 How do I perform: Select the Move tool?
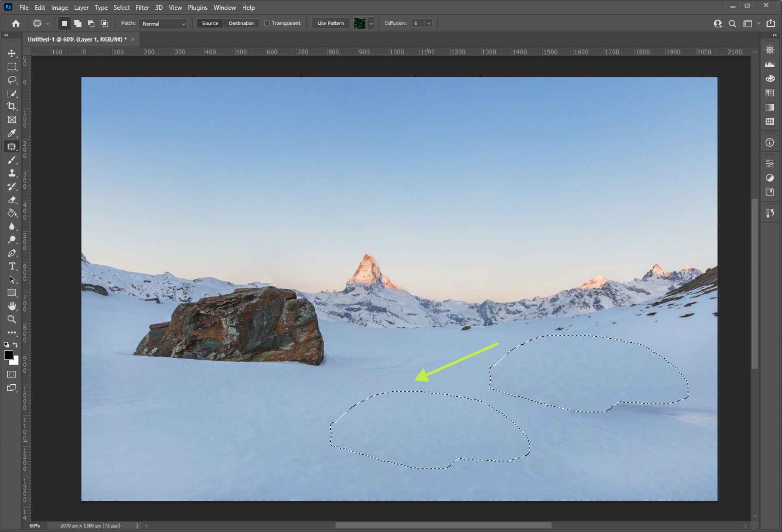tap(12, 53)
